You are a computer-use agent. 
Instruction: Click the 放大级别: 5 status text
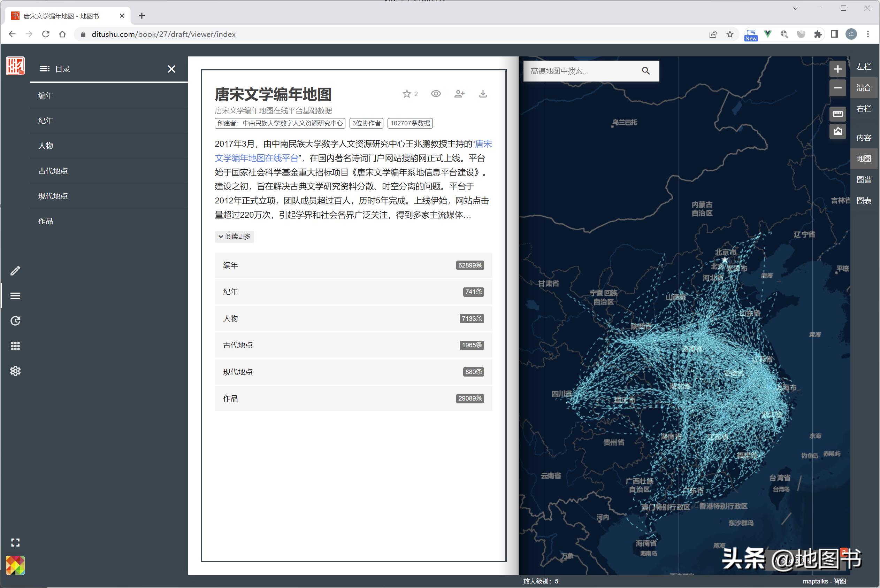[541, 581]
